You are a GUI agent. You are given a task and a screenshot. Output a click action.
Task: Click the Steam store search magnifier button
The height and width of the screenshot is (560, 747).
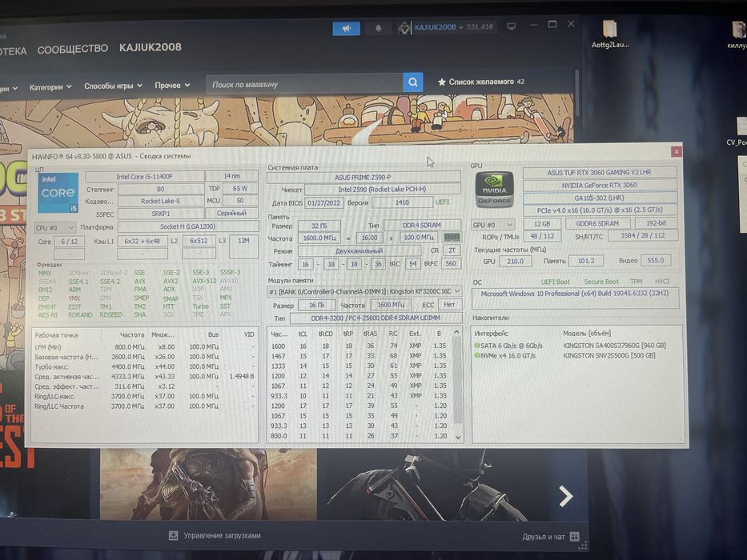(413, 82)
